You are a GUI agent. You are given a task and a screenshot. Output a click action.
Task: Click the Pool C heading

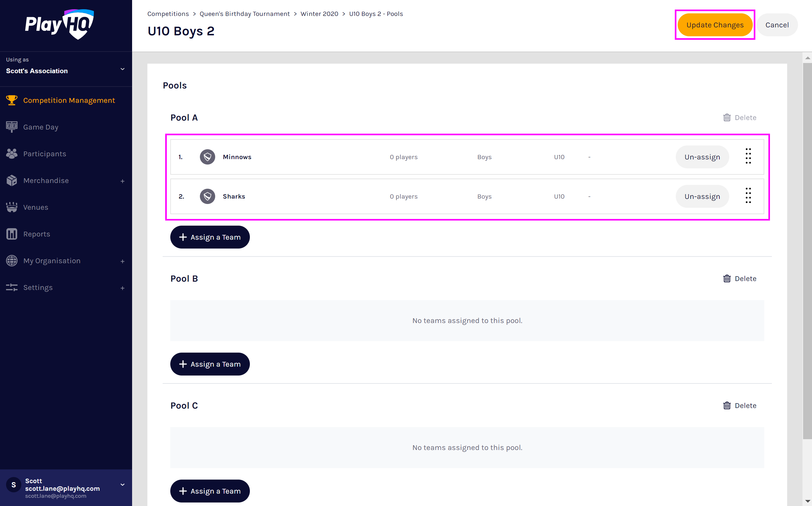184,405
